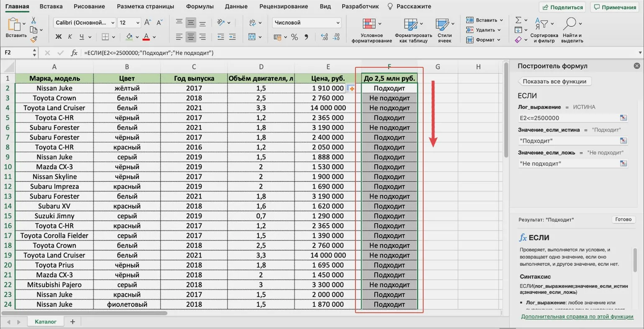Toggle italic formatting (К)
The image size is (644, 329).
(x=70, y=37)
